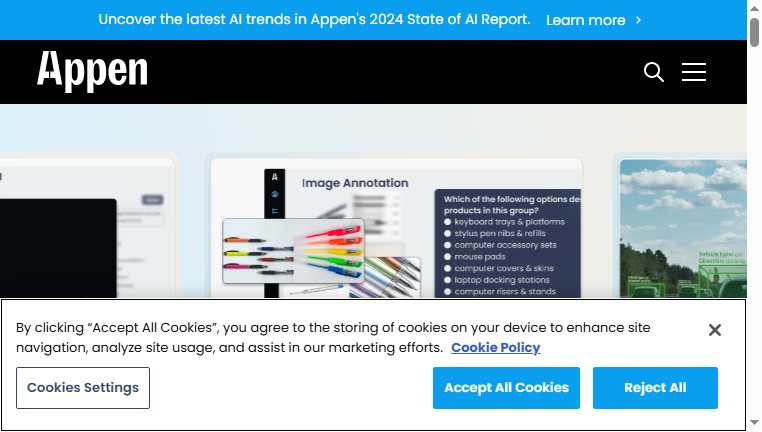Click the Appen logo
Image resolution: width=762 pixels, height=432 pixels.
pos(92,71)
